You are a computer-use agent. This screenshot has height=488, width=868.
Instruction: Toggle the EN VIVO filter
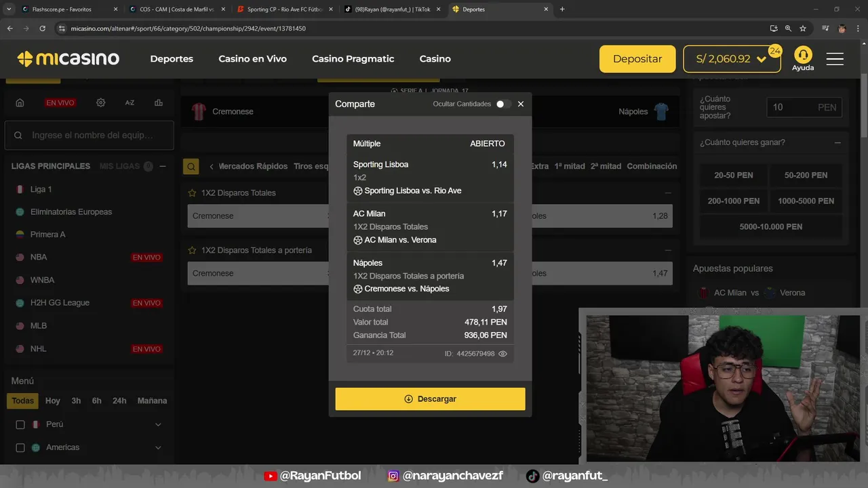(60, 102)
